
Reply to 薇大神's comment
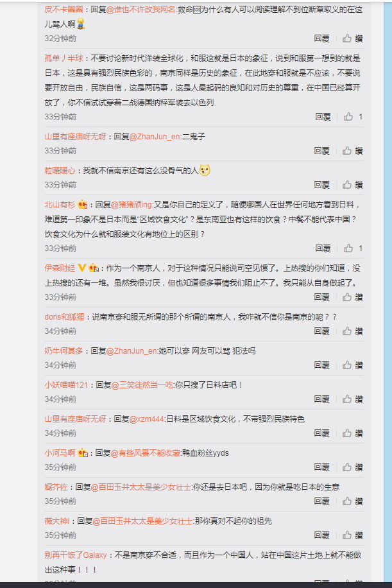coord(321,535)
